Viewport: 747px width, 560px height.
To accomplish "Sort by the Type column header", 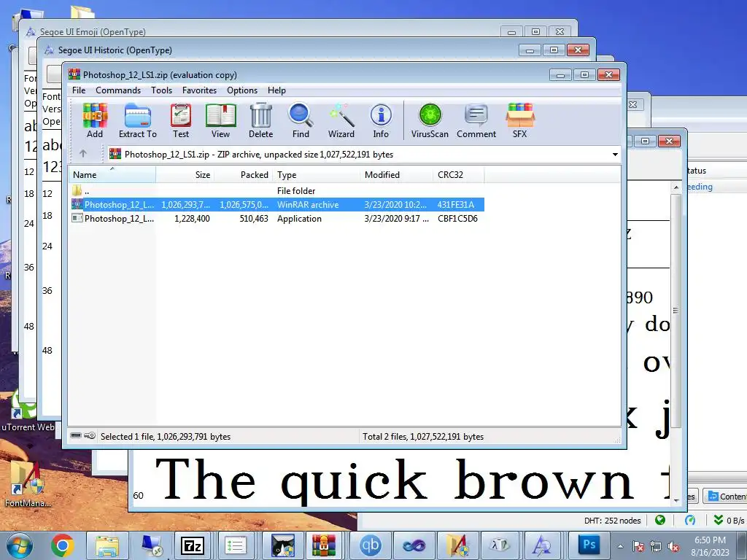I will pos(317,175).
